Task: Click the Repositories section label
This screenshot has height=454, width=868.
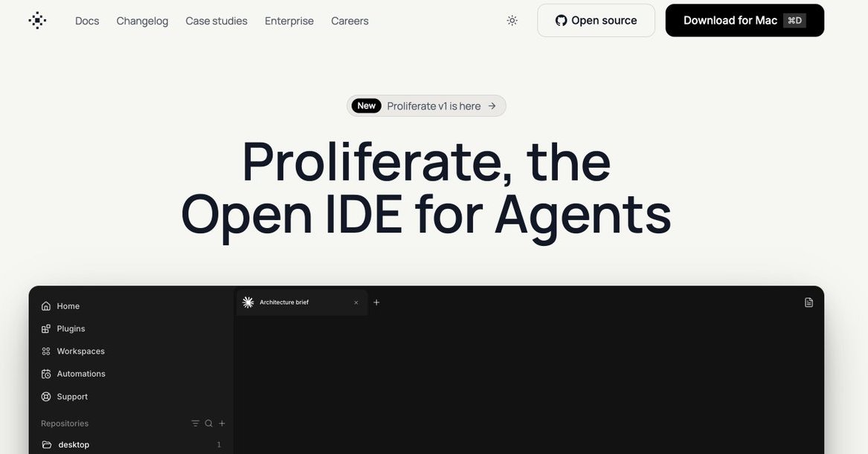Action: pyautogui.click(x=65, y=424)
